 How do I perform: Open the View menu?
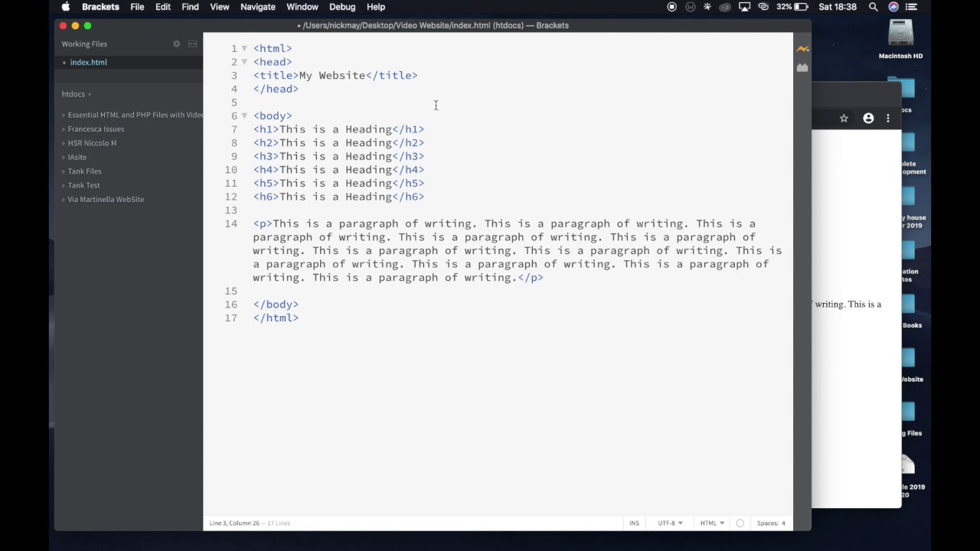pos(220,7)
